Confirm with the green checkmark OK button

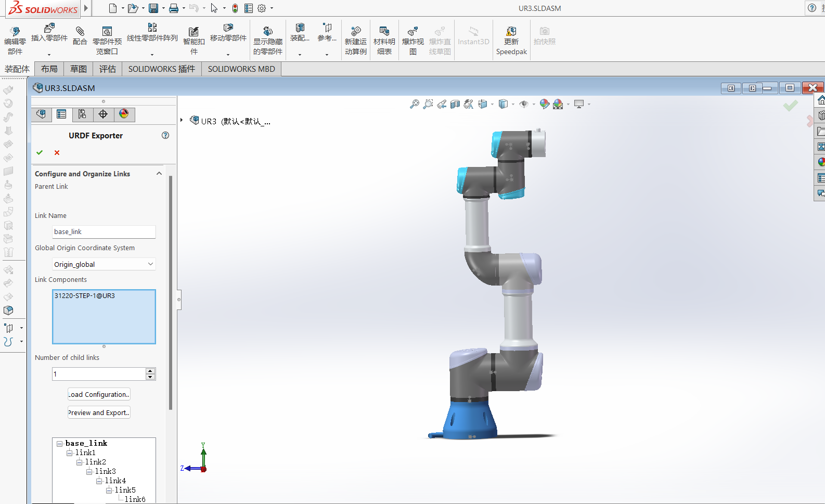[x=40, y=152]
